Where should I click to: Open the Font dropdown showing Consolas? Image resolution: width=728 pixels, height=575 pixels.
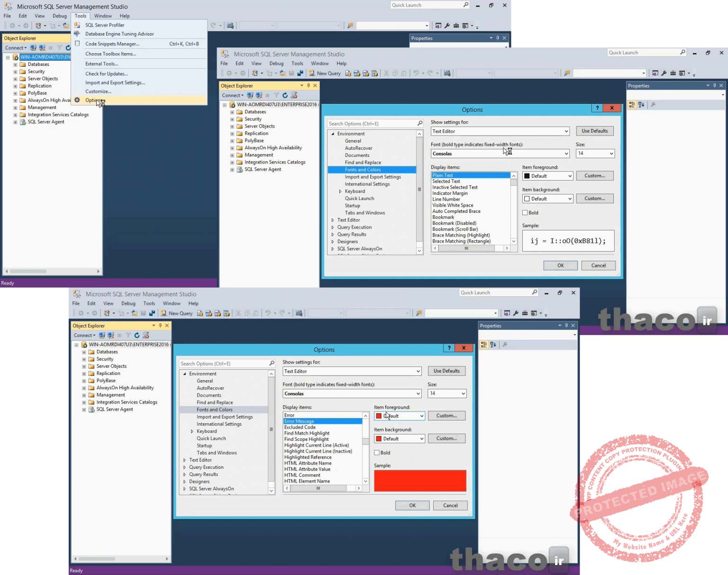click(x=500, y=153)
